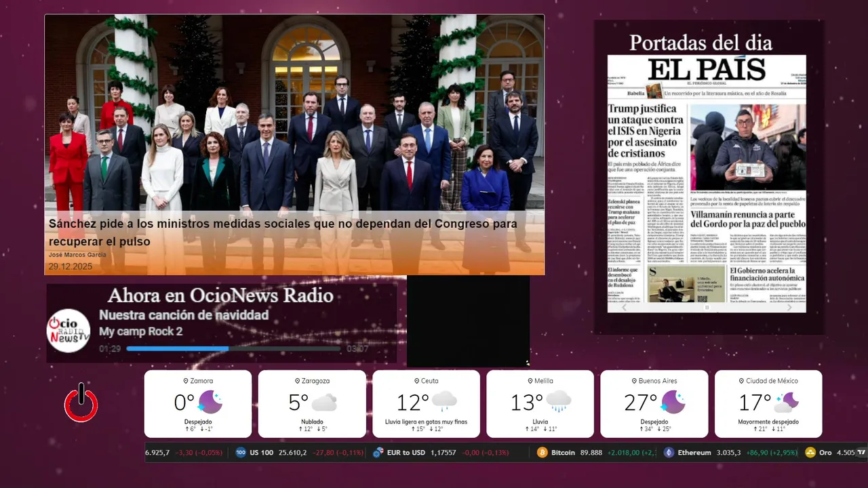Click the Zaragoza 'Nublado' condition text
Screen dimensions: 868x488
(312, 422)
